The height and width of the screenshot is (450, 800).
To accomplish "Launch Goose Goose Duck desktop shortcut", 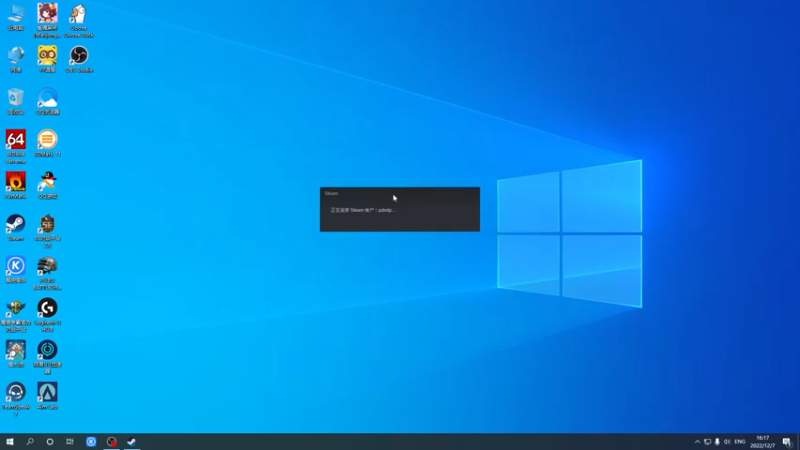I will click(79, 20).
